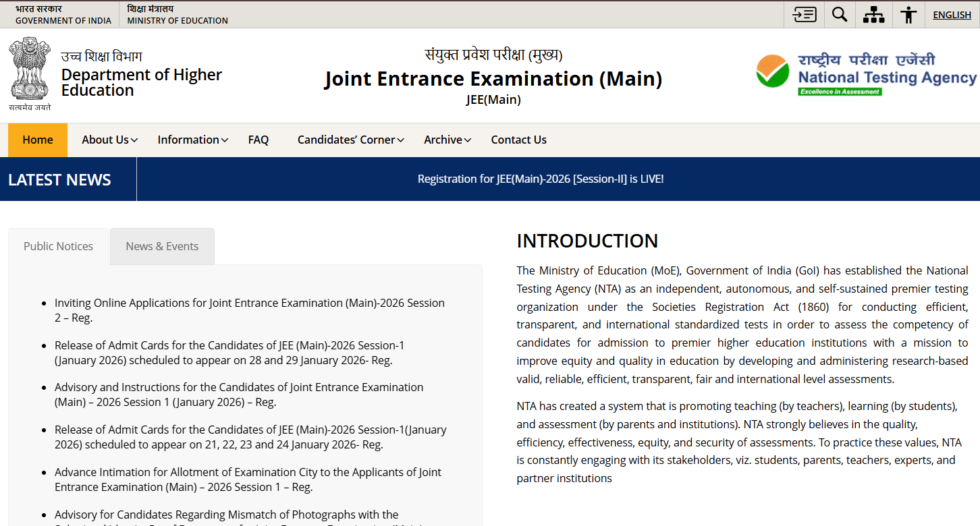Select Home in the navigation bar
Image resolution: width=980 pixels, height=526 pixels.
coord(37,140)
